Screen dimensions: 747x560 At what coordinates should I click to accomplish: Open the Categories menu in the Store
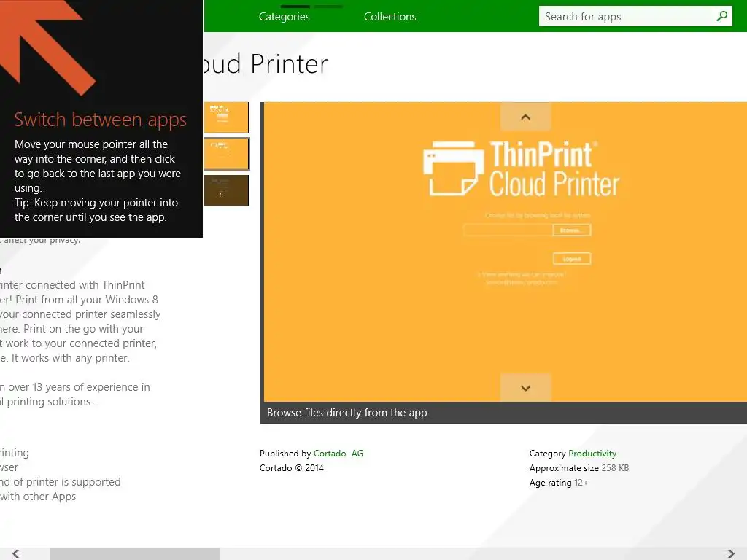[x=284, y=17]
